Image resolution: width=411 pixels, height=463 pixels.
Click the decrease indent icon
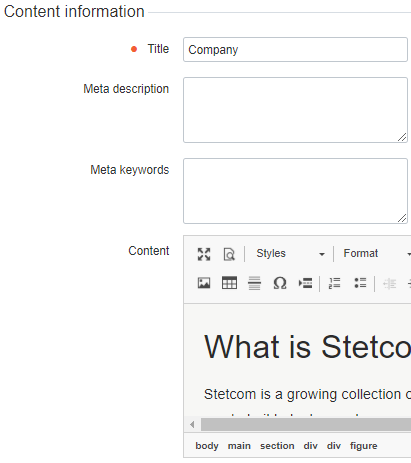(389, 283)
